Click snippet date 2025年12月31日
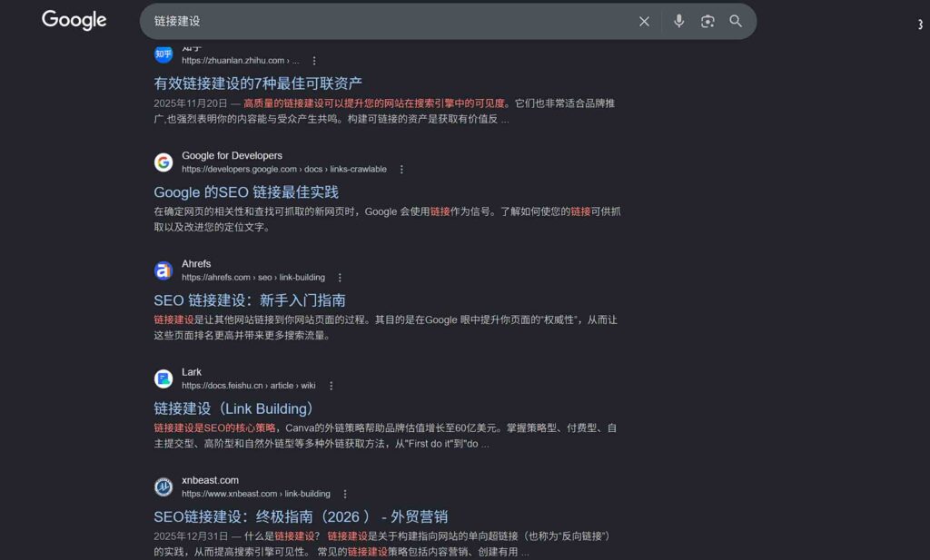 coord(191,536)
